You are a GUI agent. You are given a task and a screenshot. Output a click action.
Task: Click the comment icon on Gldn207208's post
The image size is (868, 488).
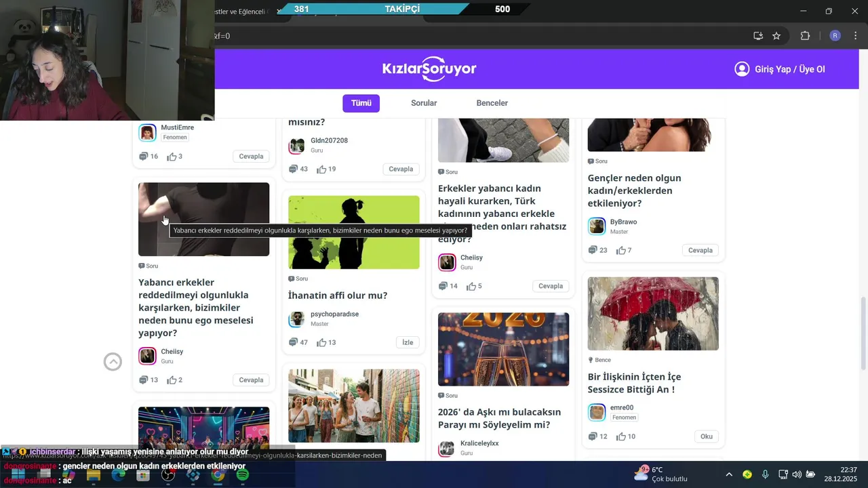(293, 169)
